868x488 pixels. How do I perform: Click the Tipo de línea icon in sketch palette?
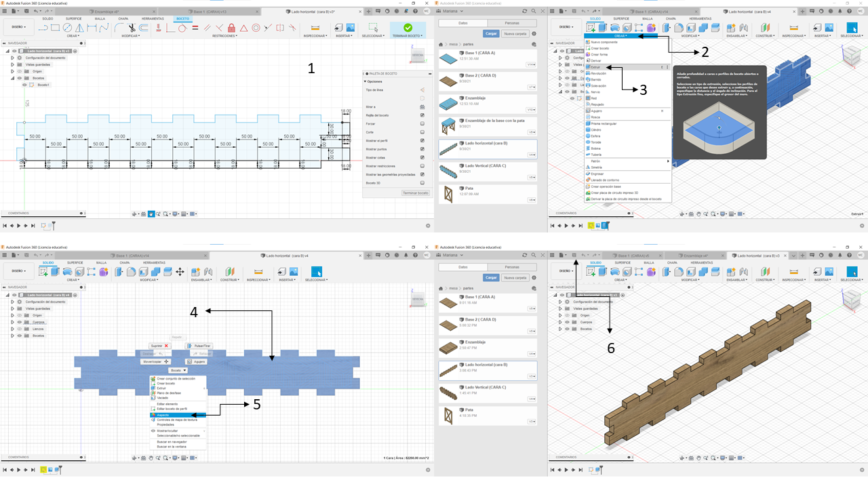(x=422, y=89)
